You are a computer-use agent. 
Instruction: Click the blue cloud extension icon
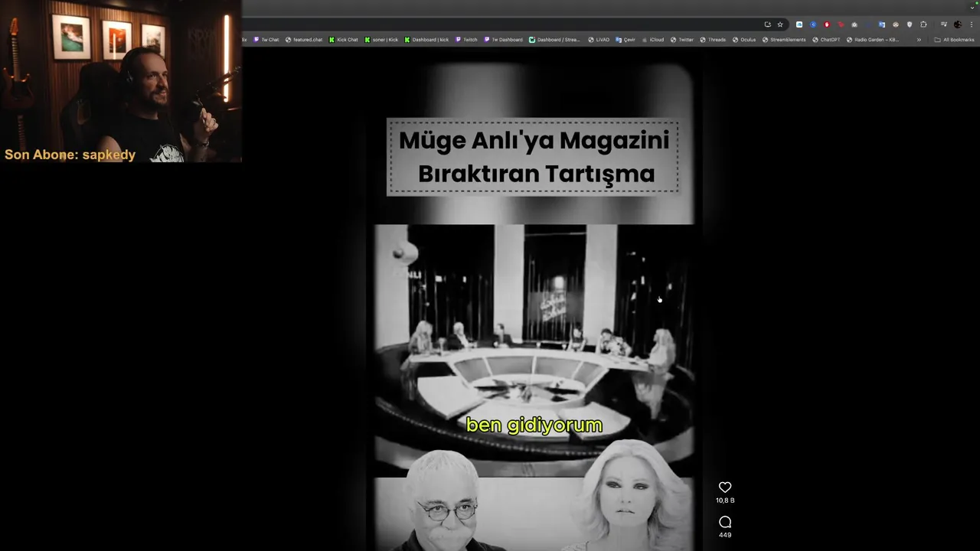(x=799, y=24)
